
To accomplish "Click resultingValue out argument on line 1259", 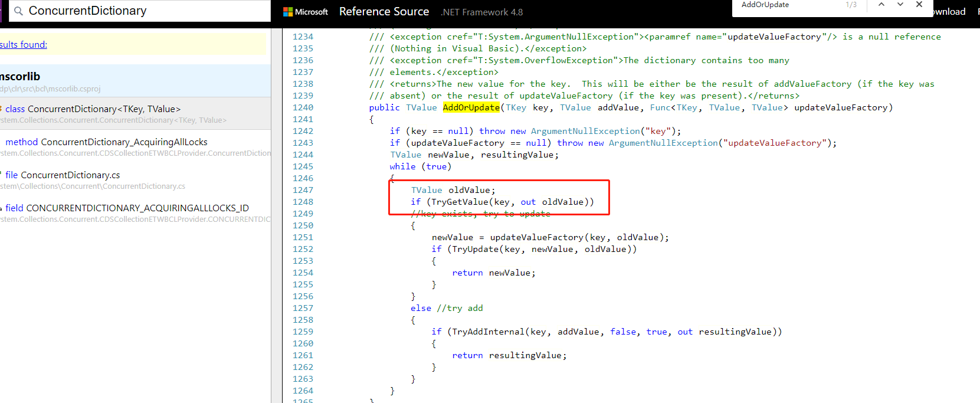I will pyautogui.click(x=735, y=332).
